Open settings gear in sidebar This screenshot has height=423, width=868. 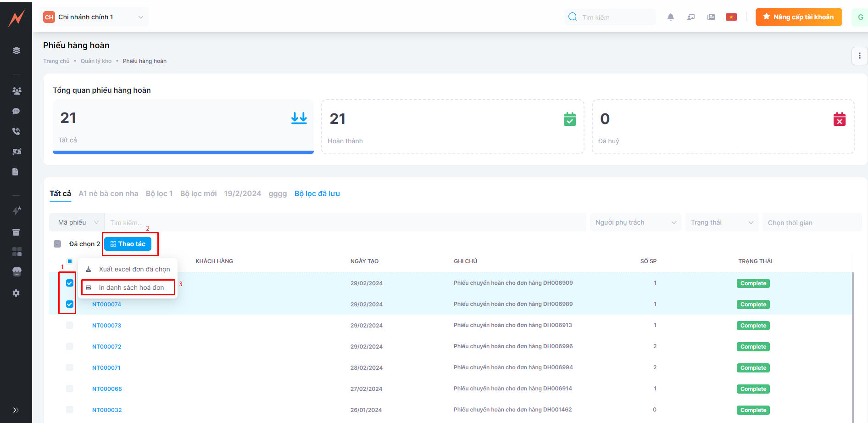click(16, 293)
